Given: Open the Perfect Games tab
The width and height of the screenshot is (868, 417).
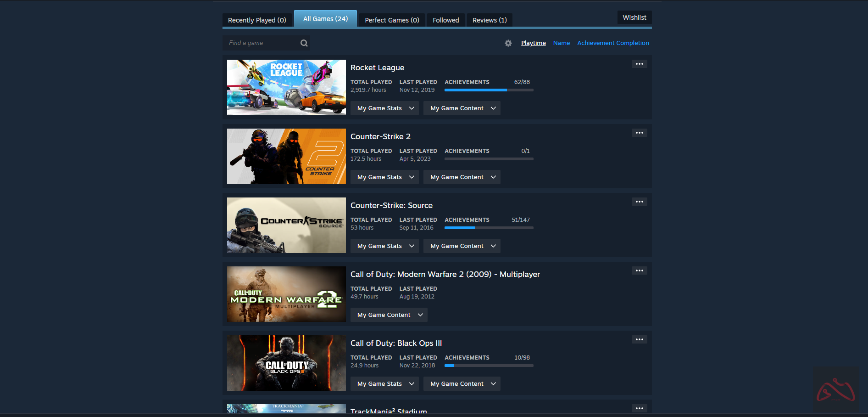Looking at the screenshot, I should point(392,20).
